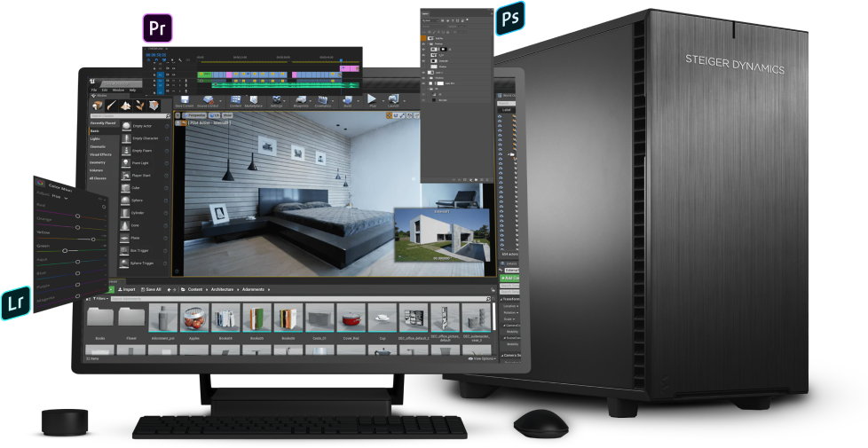Click the Launch toolbar icon
Screen dimensions: 868x448
(x=395, y=101)
